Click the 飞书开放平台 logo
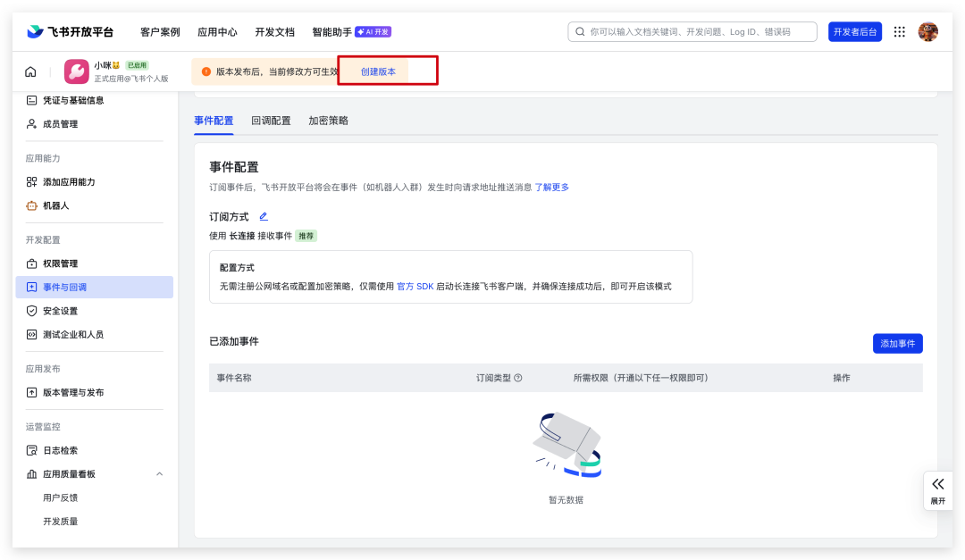The height and width of the screenshot is (560, 965). pyautogui.click(x=71, y=32)
